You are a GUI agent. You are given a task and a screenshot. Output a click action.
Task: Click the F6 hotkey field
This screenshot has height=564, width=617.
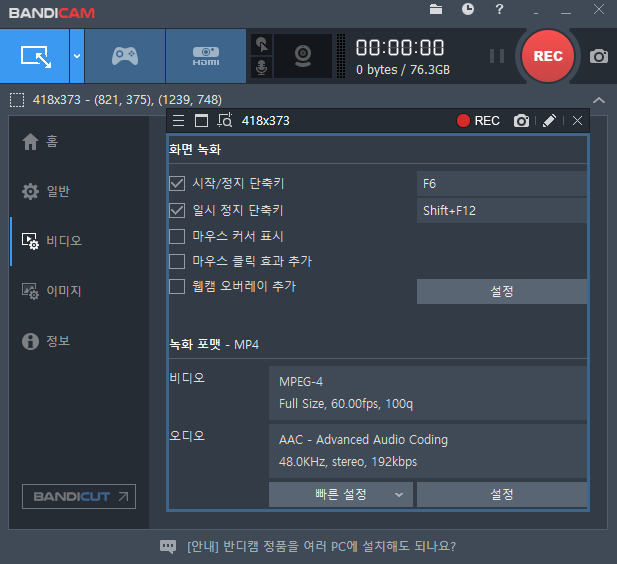[502, 184]
